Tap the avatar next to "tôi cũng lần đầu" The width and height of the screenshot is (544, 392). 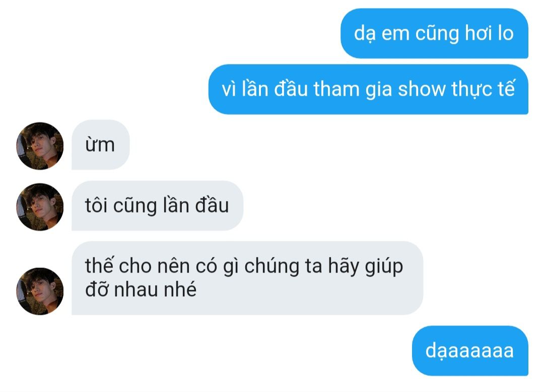[40, 207]
